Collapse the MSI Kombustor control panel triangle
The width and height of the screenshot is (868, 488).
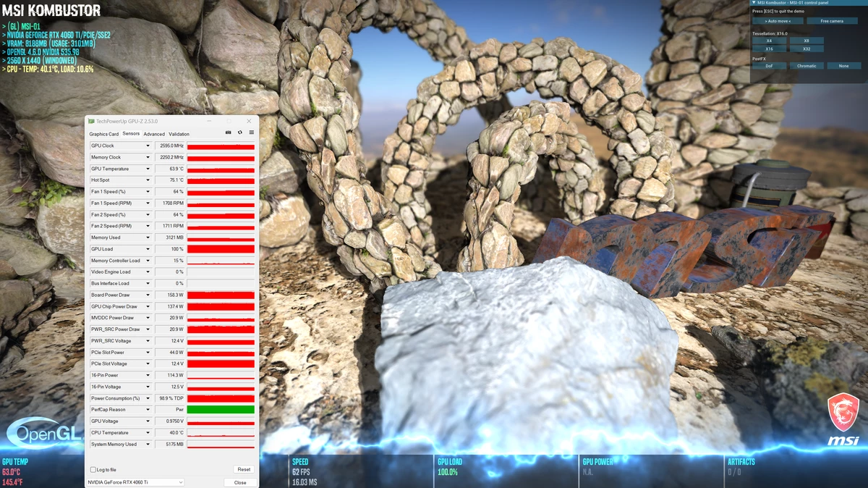pos(754,3)
